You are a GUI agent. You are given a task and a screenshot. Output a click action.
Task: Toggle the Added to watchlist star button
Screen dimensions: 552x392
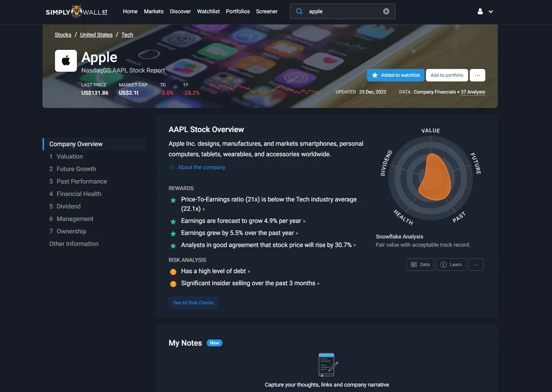pyautogui.click(x=395, y=75)
